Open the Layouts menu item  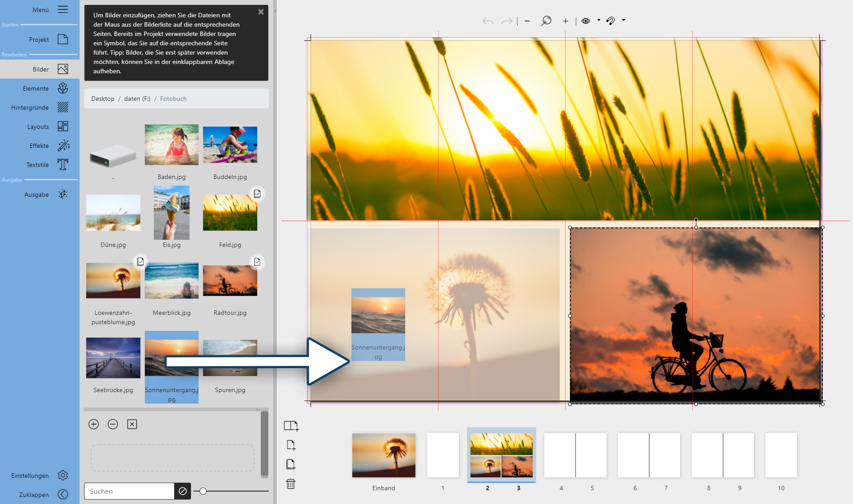(63, 127)
